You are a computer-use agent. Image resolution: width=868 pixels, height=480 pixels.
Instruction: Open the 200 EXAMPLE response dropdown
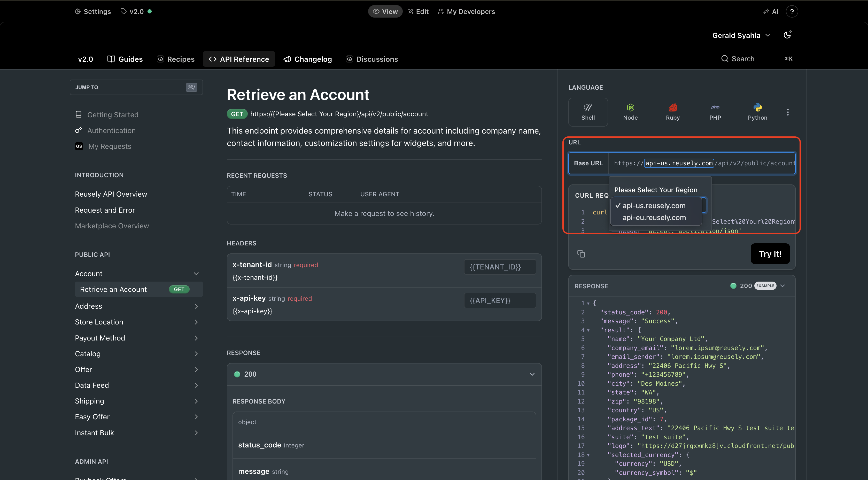[757, 286]
